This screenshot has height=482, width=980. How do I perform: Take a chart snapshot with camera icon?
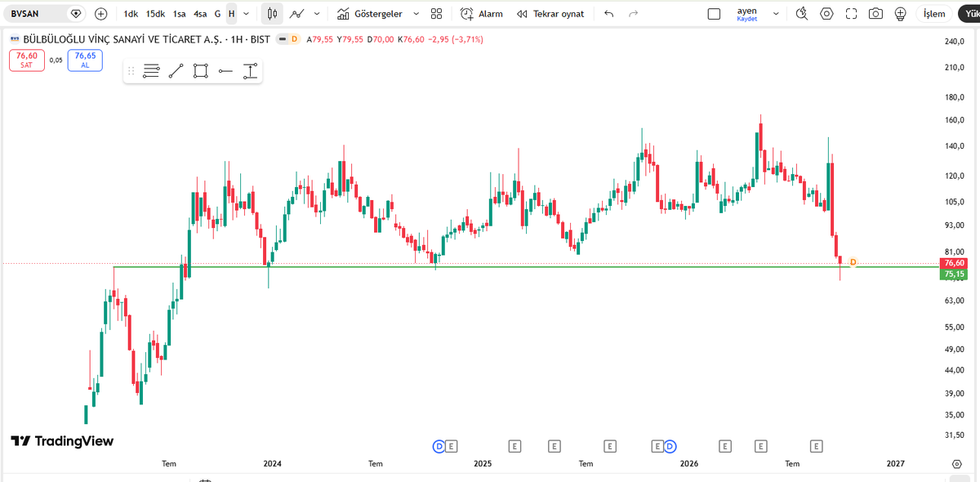(875, 14)
